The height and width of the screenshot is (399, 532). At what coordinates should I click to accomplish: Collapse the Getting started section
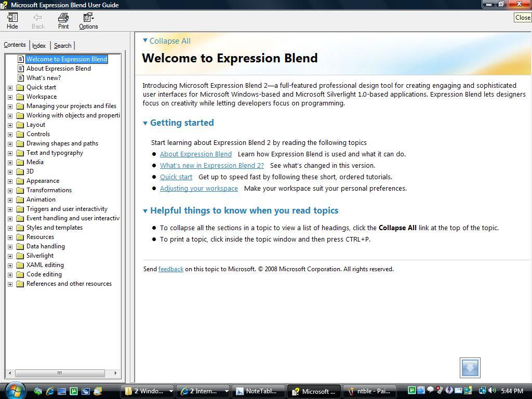(145, 123)
